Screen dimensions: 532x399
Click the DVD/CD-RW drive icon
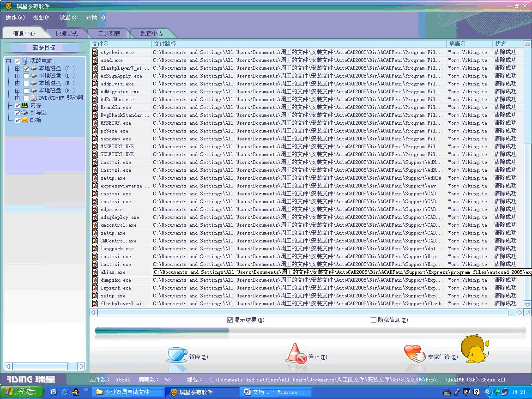coord(33,98)
